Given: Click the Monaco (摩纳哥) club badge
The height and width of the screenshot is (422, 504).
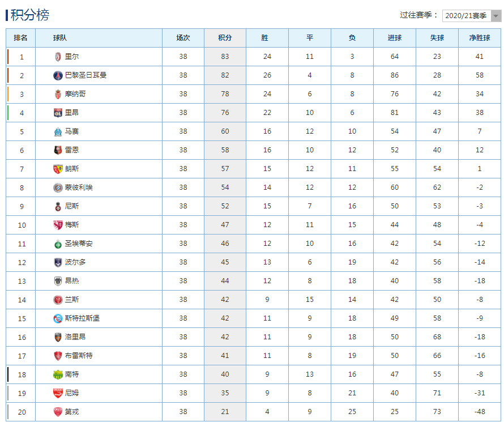Looking at the screenshot, I should coord(57,94).
